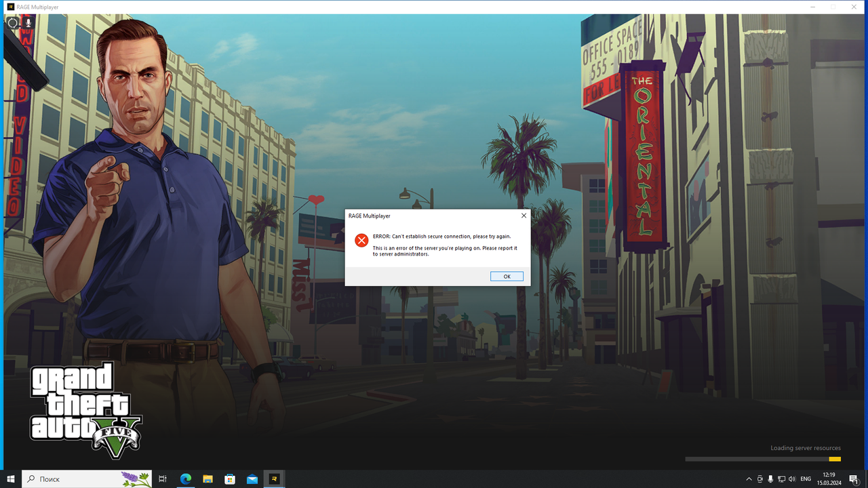Image resolution: width=868 pixels, height=488 pixels.
Task: Click OK in the error dialog
Action: click(507, 277)
